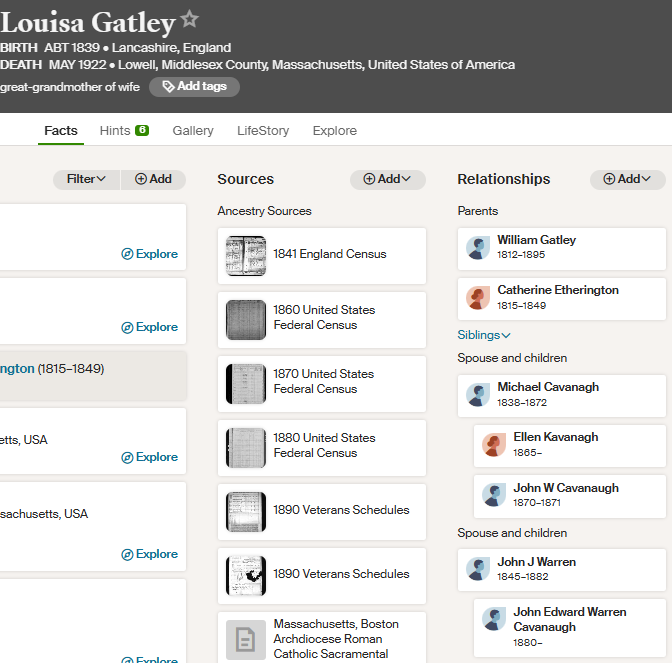Click the topmost Explore compass link
Viewport: 672px width, 663px height.
tap(149, 254)
